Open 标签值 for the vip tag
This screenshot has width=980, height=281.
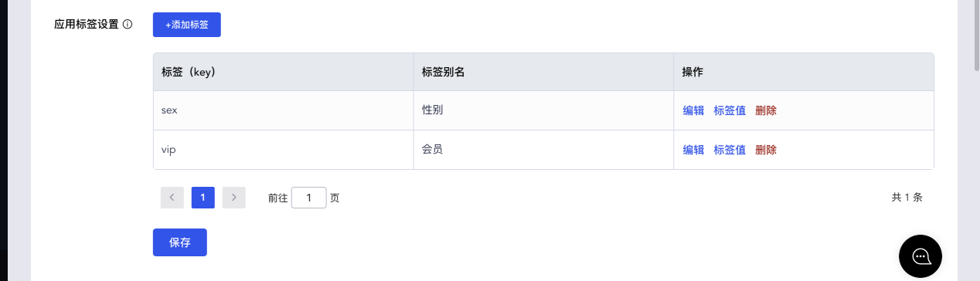730,150
